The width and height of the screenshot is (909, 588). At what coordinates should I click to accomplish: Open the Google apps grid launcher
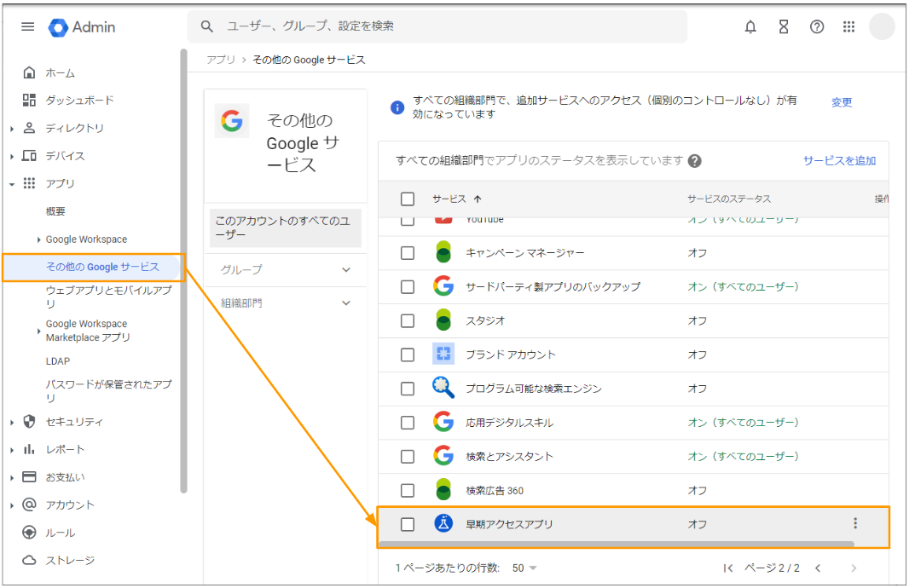click(x=848, y=26)
